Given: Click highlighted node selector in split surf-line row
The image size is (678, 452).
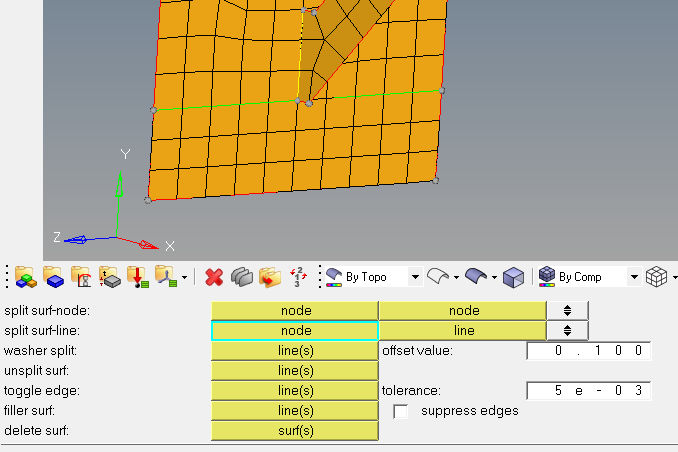Looking at the screenshot, I should click(x=295, y=331).
